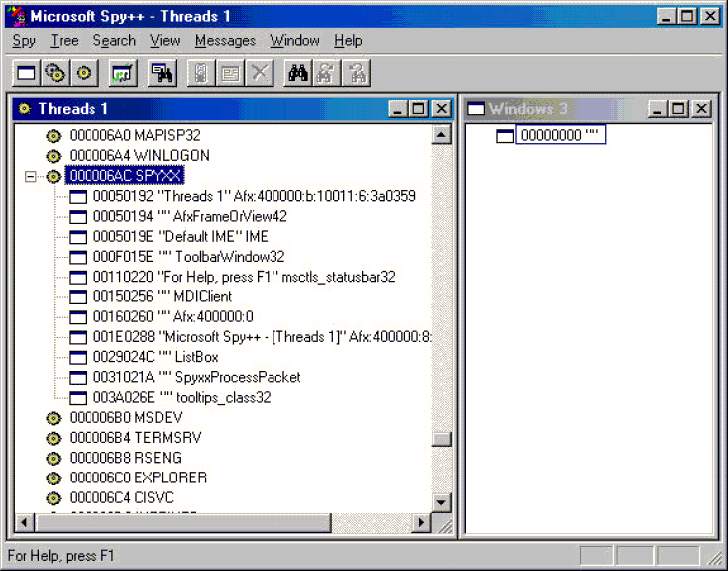This screenshot has width=728, height=571.
Task: Click the gear icon beside 000006A0 MAPISP32
Action: pyautogui.click(x=54, y=136)
